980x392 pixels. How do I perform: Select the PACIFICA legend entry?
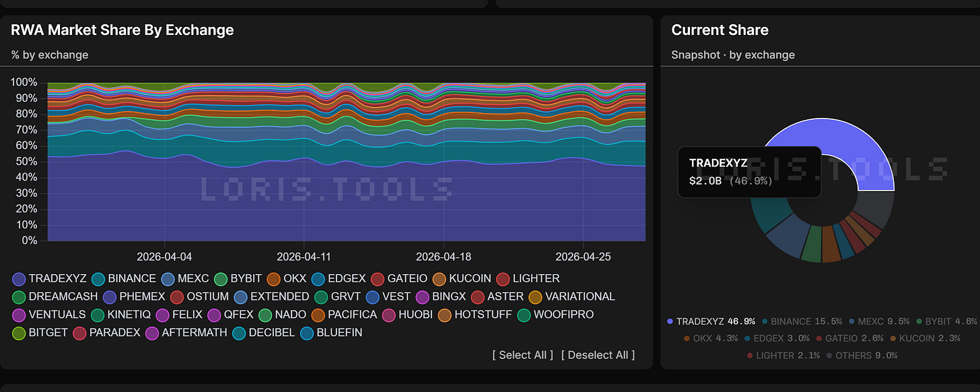pos(345,315)
